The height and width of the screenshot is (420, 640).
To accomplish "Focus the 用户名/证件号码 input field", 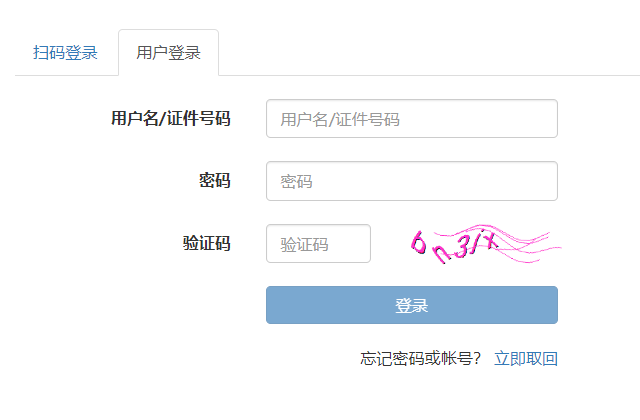I will [412, 119].
